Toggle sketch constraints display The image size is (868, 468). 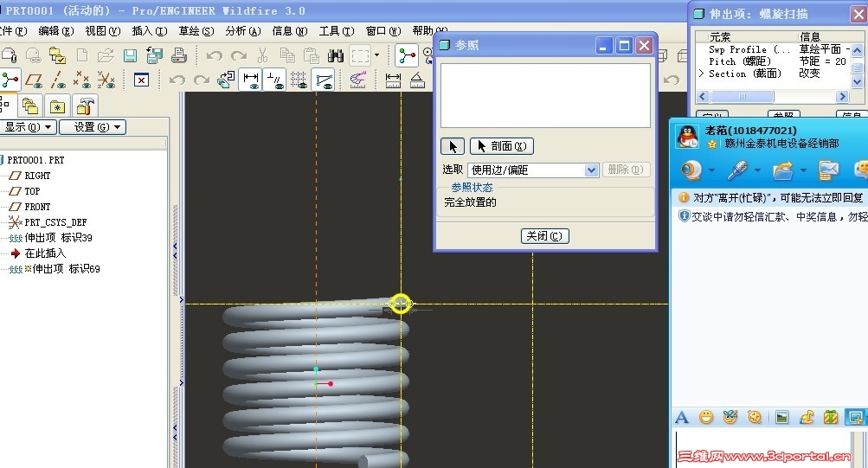[x=274, y=80]
